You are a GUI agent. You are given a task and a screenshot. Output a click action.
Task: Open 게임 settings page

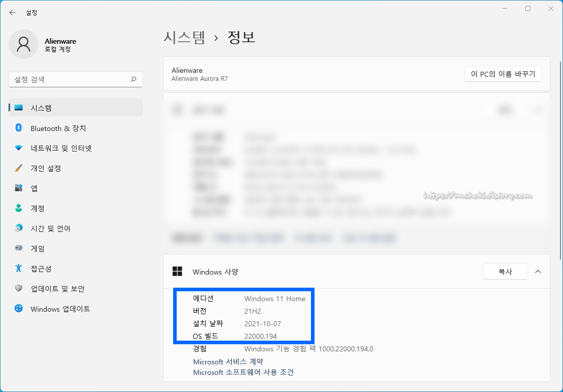[76, 248]
